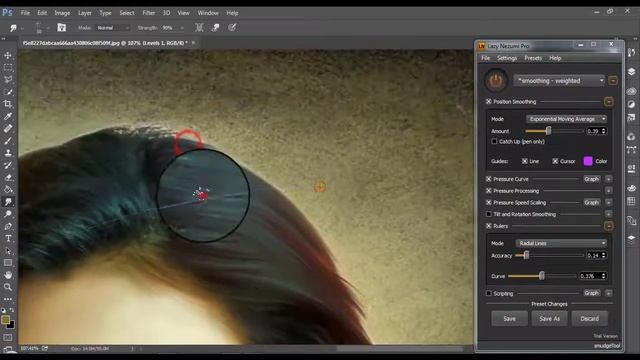Toggle the Rulers checkbox
Screen dimensions: 640x360
[489, 226]
